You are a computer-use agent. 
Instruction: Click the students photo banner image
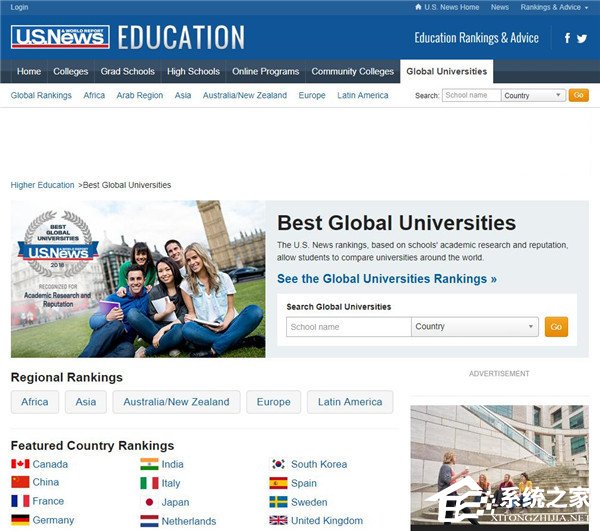(138, 279)
